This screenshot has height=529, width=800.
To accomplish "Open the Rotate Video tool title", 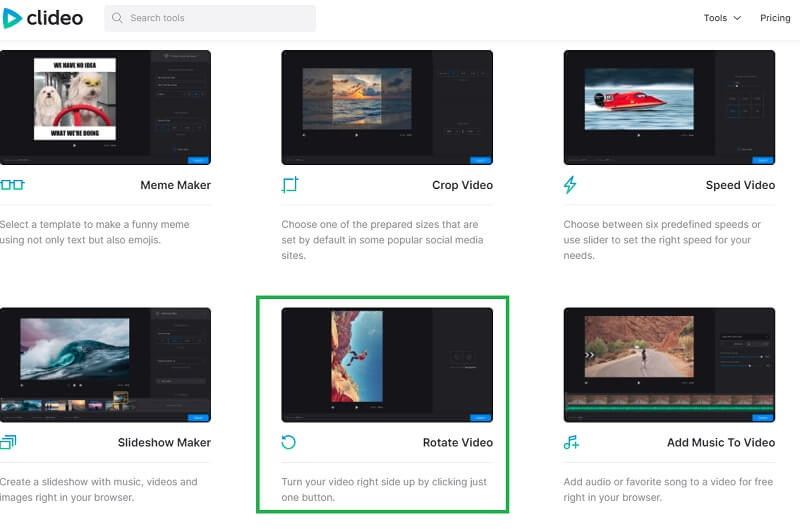I will (457, 442).
